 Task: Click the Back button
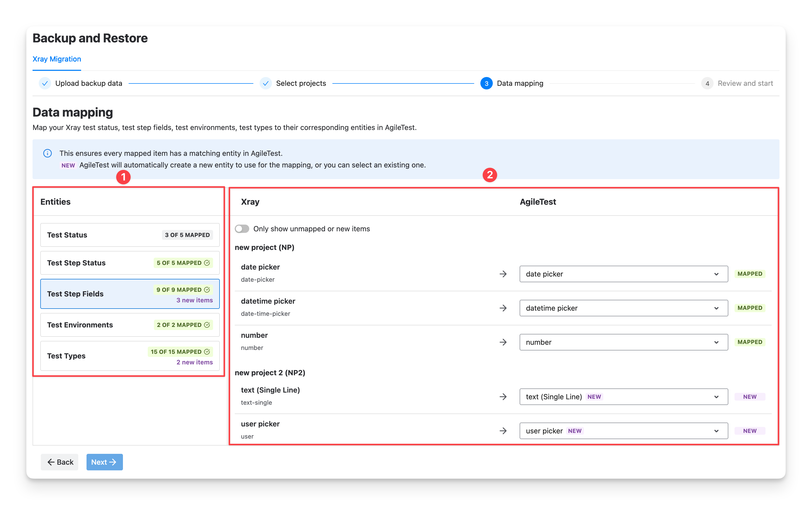[60, 462]
